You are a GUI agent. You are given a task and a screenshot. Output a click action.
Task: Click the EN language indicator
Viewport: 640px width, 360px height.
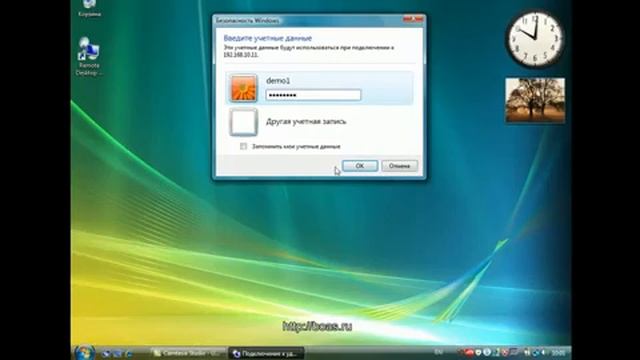click(438, 352)
